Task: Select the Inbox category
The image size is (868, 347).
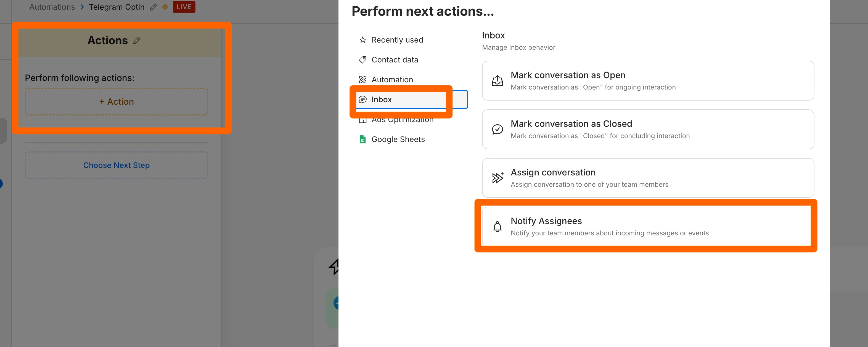Action: [x=412, y=99]
